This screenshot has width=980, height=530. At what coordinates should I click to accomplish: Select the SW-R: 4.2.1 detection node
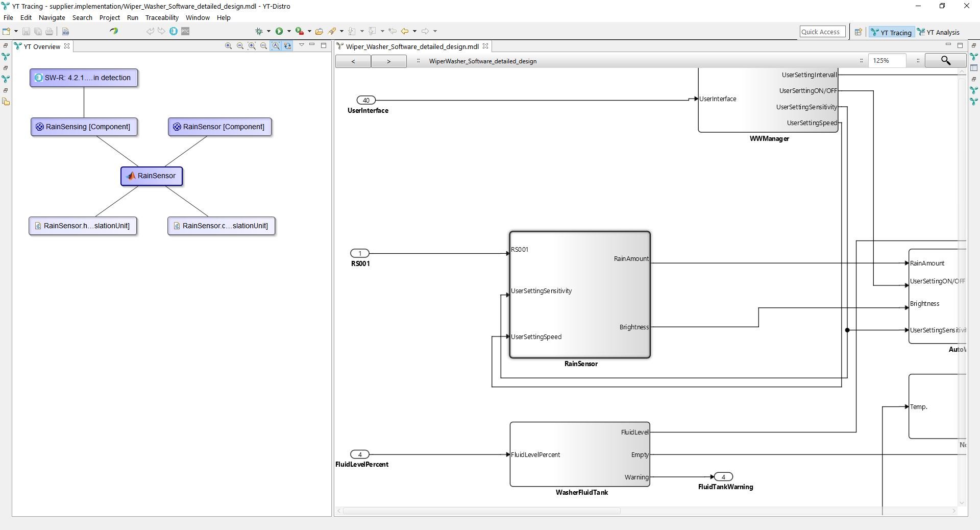pyautogui.click(x=84, y=78)
